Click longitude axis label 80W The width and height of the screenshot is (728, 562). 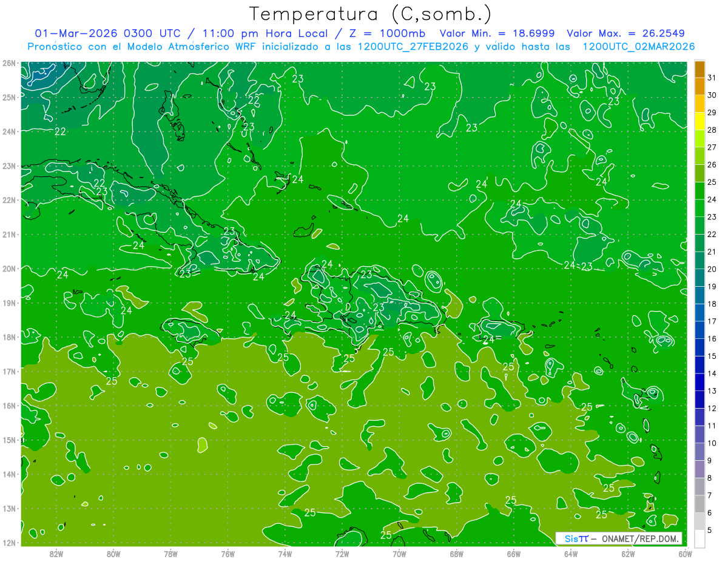[x=113, y=554]
